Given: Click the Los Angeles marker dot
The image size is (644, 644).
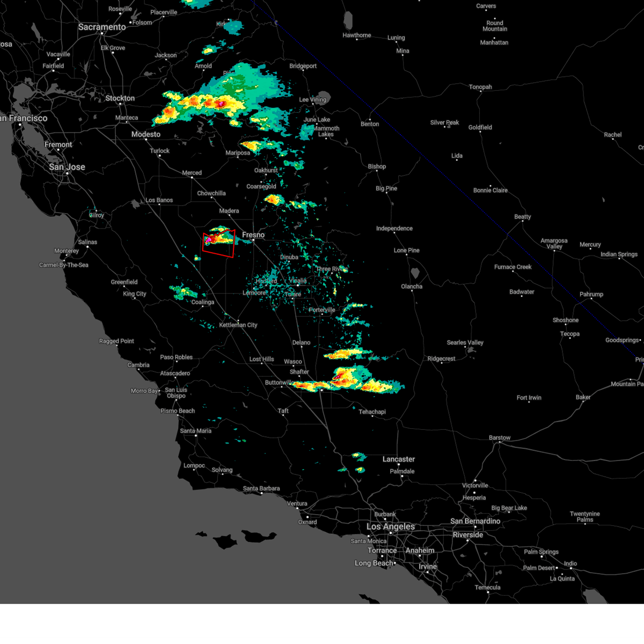Looking at the screenshot, I should [x=390, y=533].
